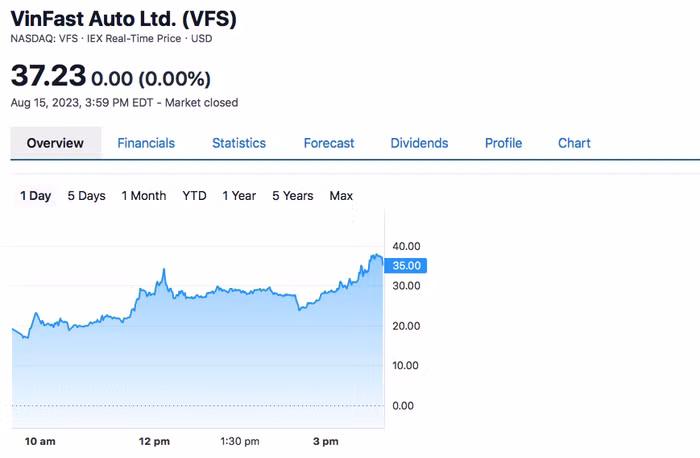
Task: Go to the Forecast tab
Action: pyautogui.click(x=329, y=143)
